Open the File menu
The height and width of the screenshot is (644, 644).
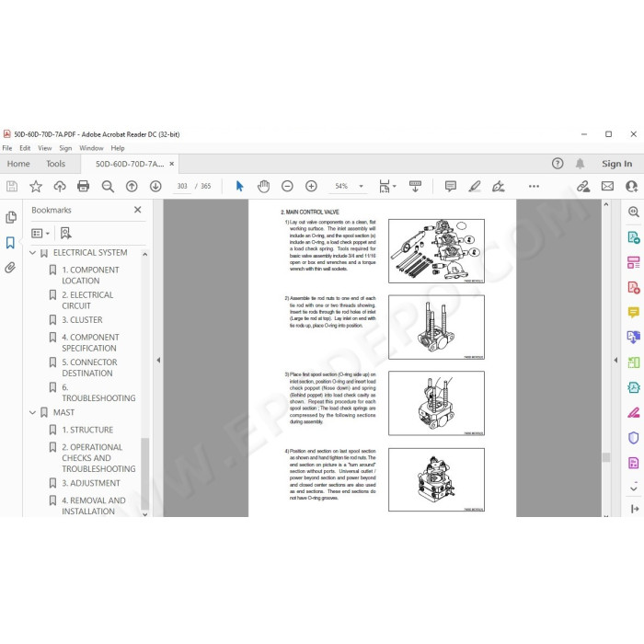click(7, 148)
